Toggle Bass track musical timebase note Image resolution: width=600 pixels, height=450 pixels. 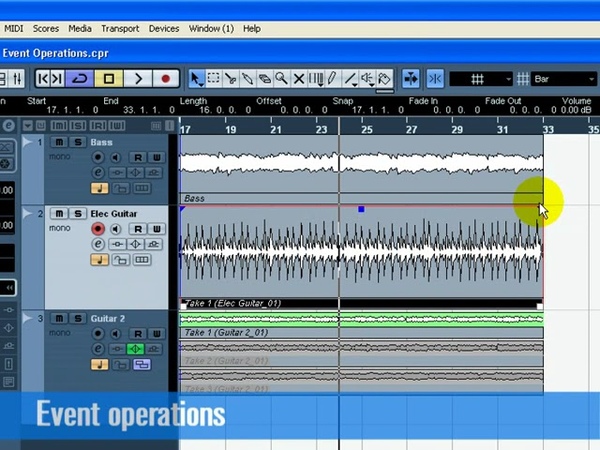click(x=99, y=188)
